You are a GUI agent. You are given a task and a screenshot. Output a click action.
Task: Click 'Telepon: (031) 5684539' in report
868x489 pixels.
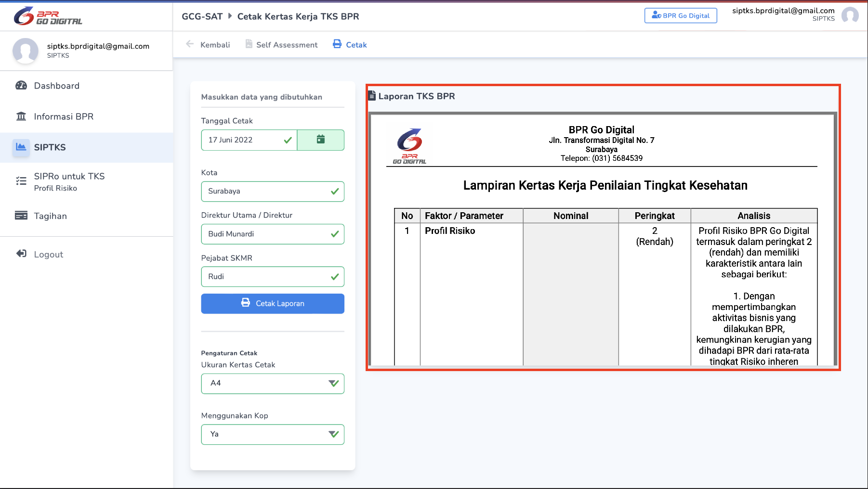(x=601, y=158)
